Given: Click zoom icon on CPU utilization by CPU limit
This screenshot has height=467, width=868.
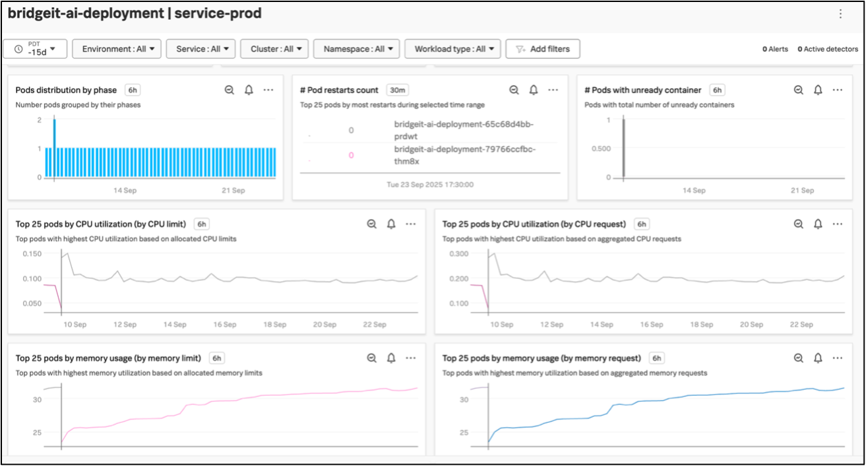Looking at the screenshot, I should [x=372, y=224].
